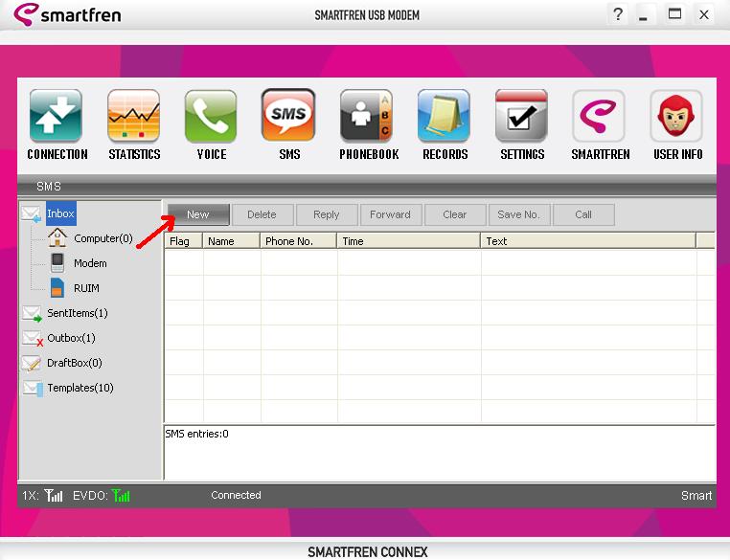Click the SMARTFREN USB MODEM title

367,15
